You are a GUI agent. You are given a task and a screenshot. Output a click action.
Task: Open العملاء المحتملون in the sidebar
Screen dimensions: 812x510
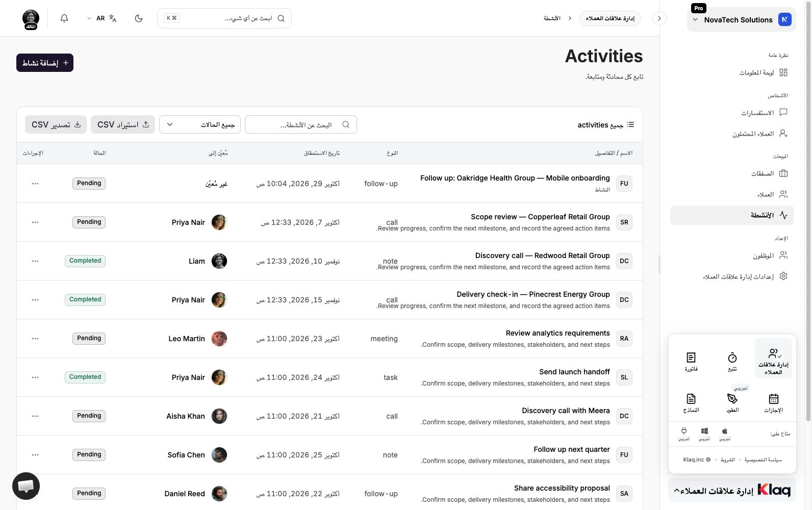(x=732, y=134)
